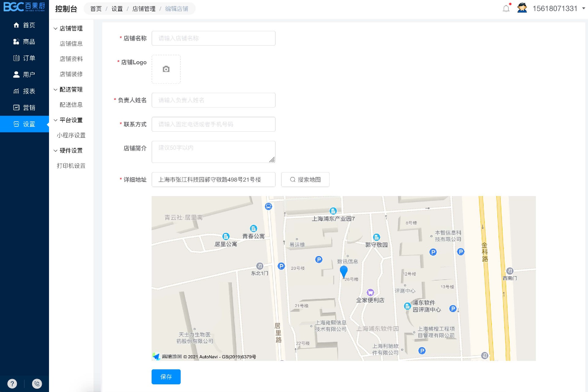588x392 pixels.
Task: Focus the 店铺简介 text area
Action: click(213, 152)
